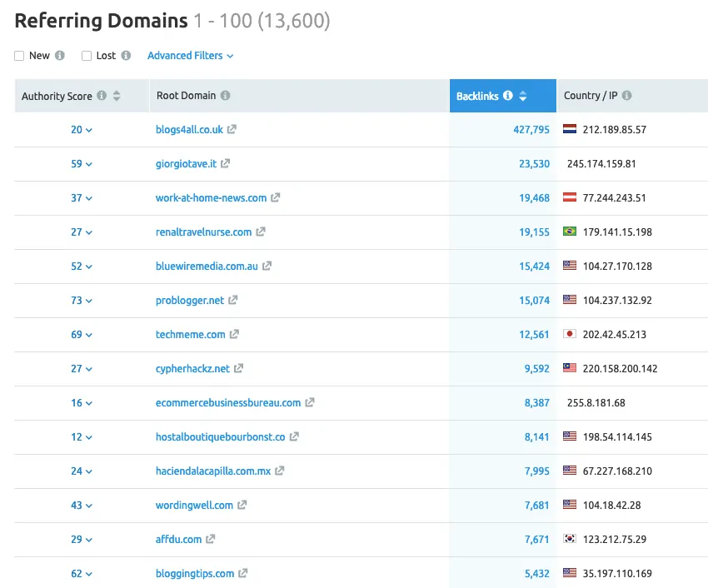Enable the Lost domains checkbox
The image size is (708, 588).
(87, 56)
